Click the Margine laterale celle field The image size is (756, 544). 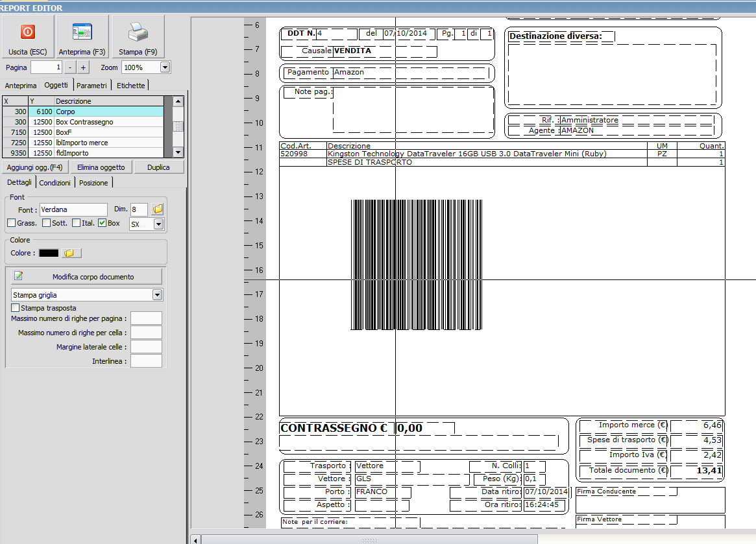click(x=147, y=347)
